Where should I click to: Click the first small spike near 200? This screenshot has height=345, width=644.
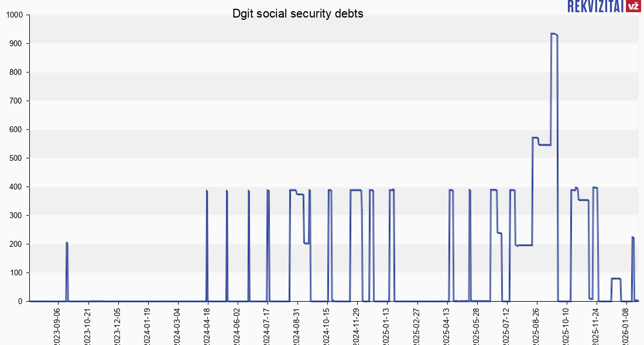coord(67,243)
